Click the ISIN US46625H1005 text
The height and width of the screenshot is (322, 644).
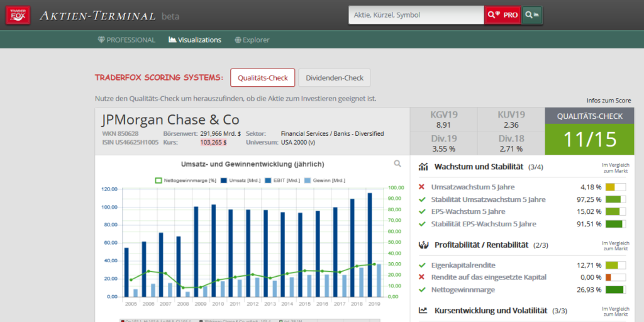click(x=130, y=143)
